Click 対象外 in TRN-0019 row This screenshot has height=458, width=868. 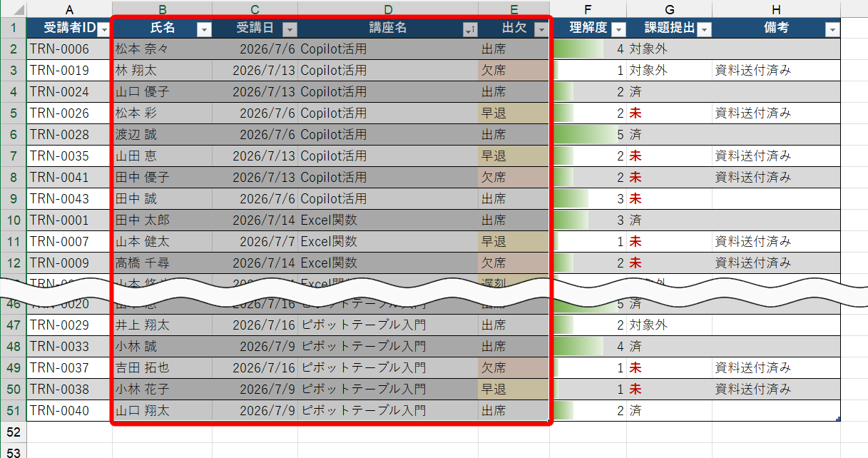pos(648,71)
